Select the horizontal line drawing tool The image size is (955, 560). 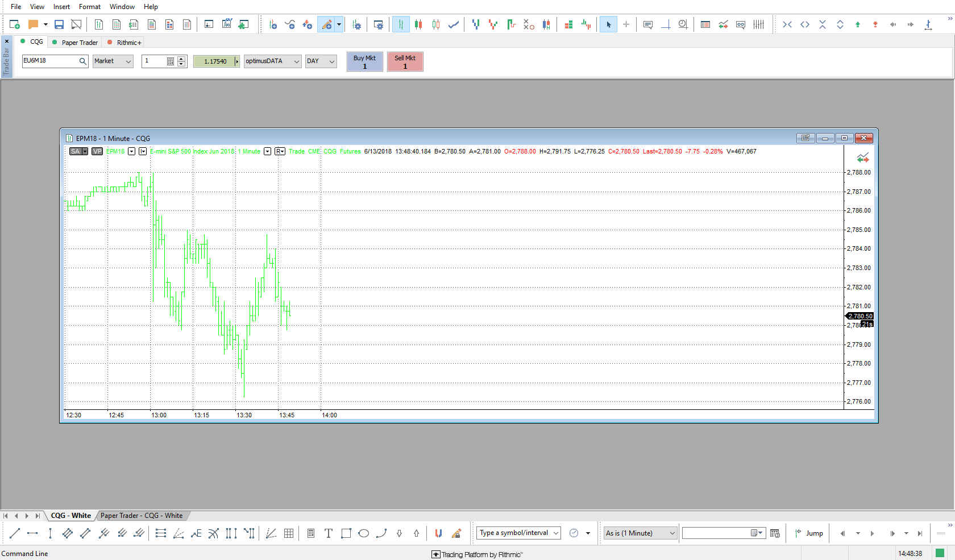32,533
